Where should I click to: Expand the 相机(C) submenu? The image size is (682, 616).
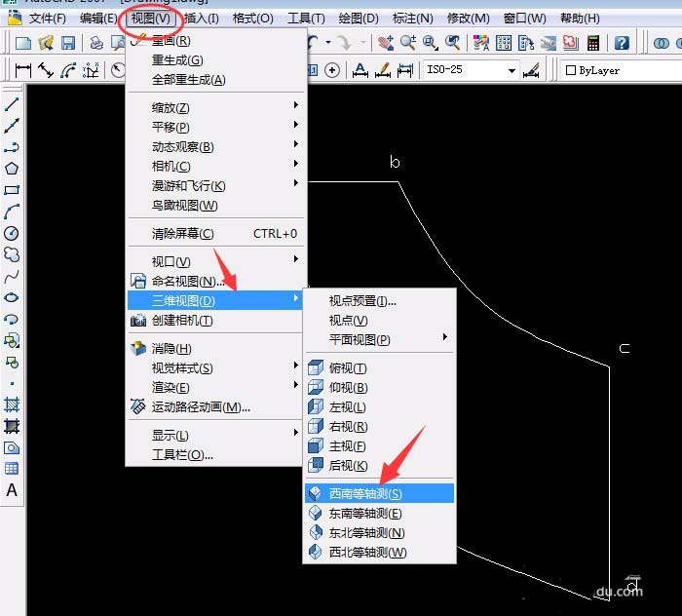point(215,166)
